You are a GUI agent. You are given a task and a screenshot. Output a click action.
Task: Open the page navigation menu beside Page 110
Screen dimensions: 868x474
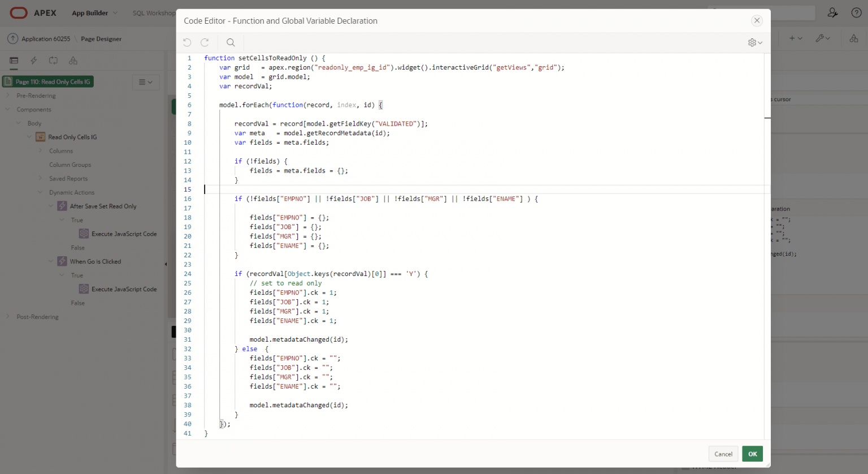click(x=146, y=81)
